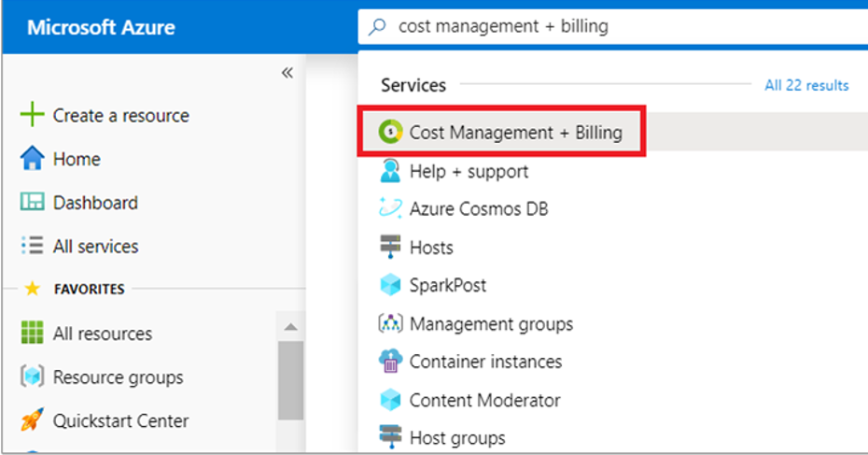This screenshot has height=455, width=868.
Task: Click the Cost Management + Billing service icon
Action: click(x=390, y=133)
